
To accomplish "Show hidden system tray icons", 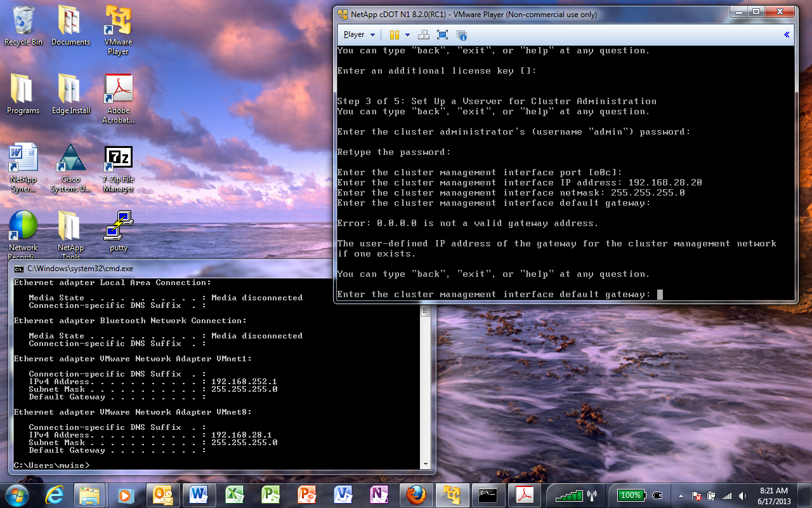I will [x=681, y=495].
